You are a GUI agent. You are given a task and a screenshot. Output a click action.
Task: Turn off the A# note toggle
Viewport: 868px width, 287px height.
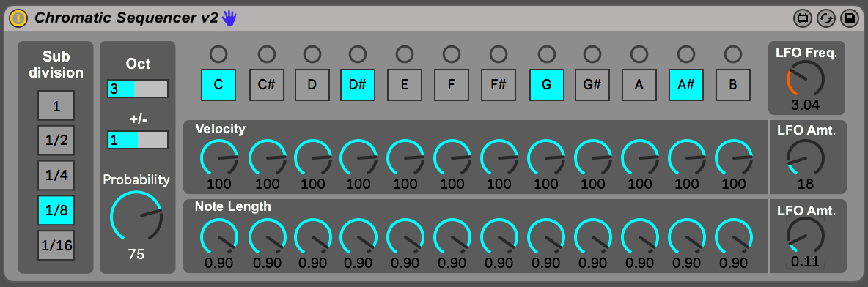tap(686, 85)
